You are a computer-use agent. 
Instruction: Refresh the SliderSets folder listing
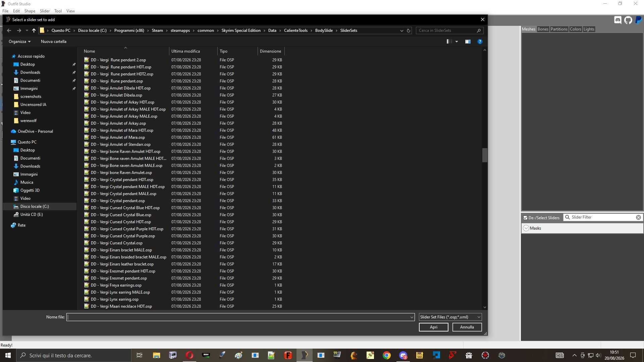[409, 31]
